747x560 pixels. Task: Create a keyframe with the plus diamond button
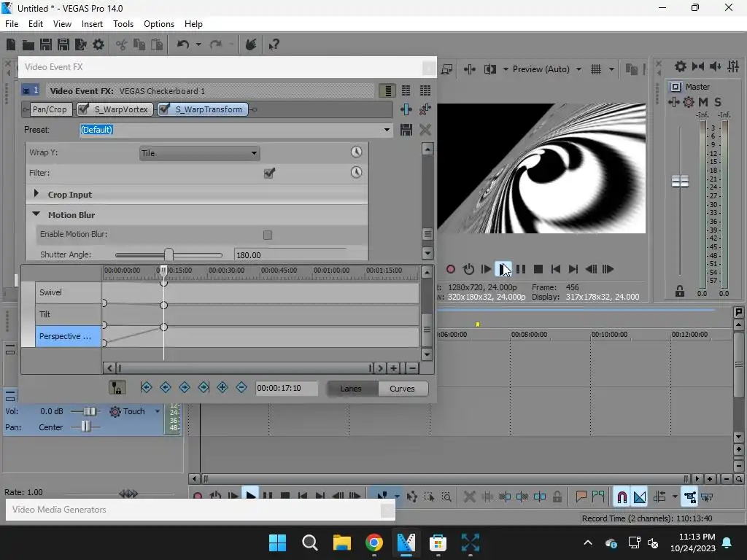(222, 388)
